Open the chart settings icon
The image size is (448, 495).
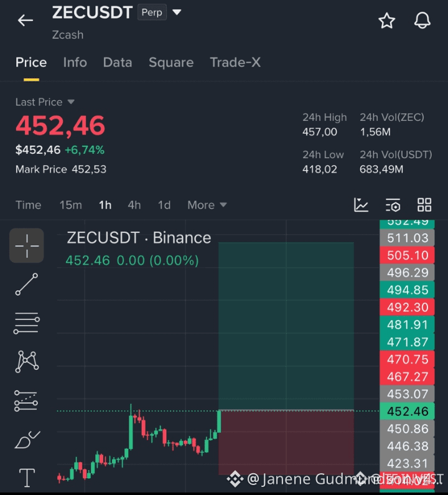click(x=393, y=205)
